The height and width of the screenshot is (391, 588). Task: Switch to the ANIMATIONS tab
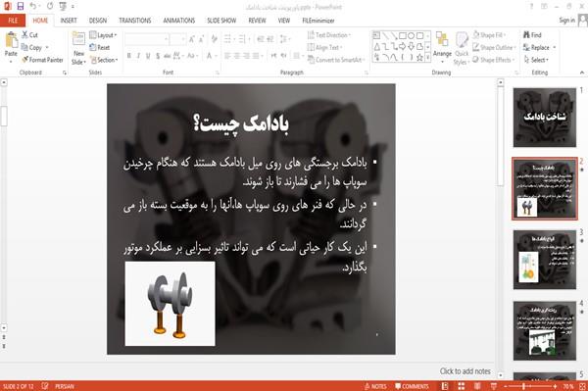pos(179,21)
